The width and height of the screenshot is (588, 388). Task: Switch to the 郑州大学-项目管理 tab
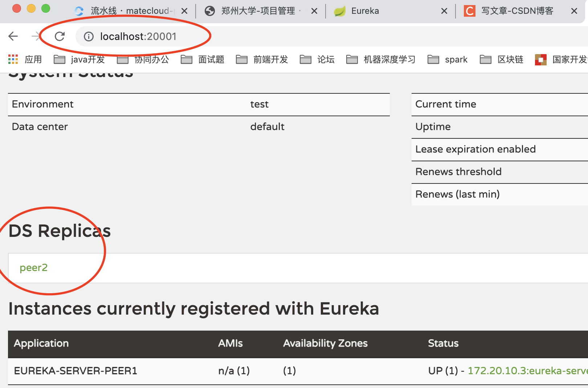pos(258,11)
